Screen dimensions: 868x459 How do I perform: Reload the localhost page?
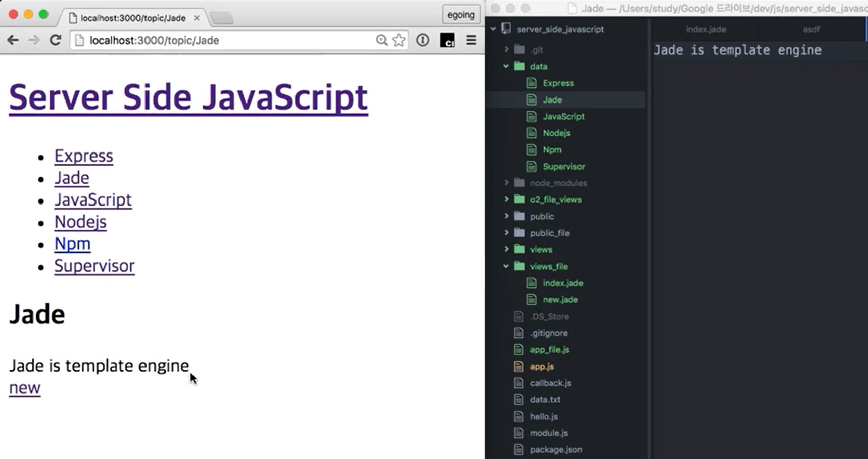tap(55, 40)
